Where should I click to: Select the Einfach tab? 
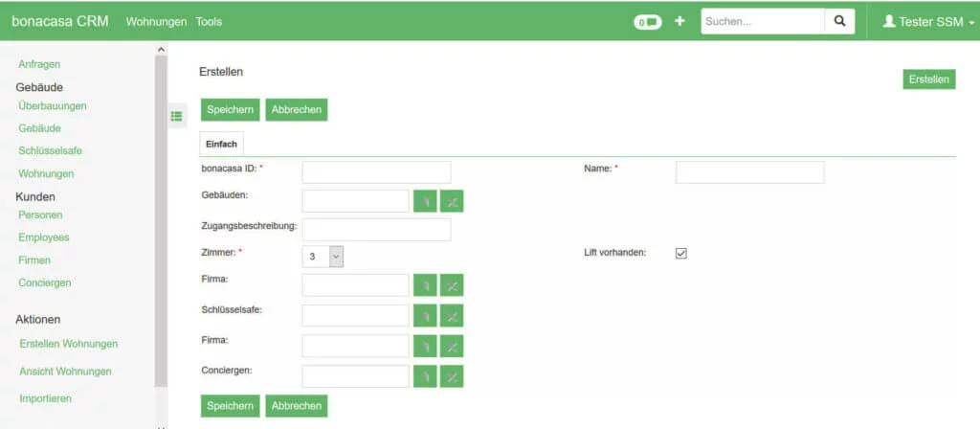(x=221, y=144)
